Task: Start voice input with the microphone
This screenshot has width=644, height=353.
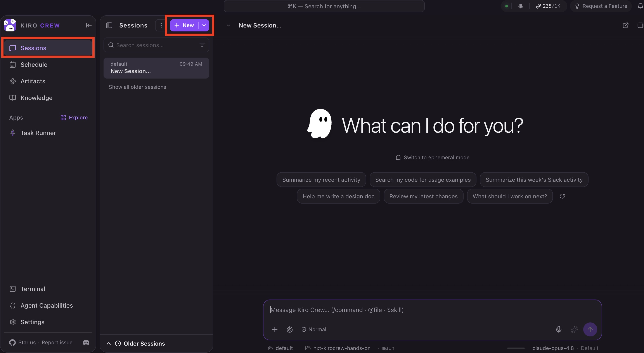Action: [x=559, y=329]
